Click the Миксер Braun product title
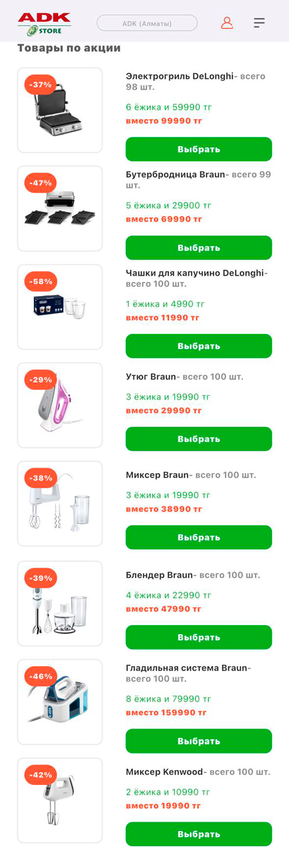The height and width of the screenshot is (868, 289). click(x=157, y=475)
